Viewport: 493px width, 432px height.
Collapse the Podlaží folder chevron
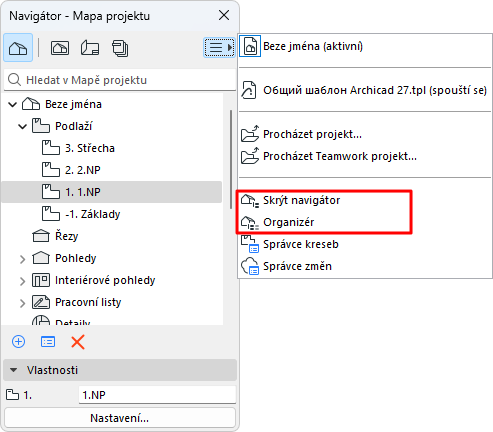click(22, 127)
